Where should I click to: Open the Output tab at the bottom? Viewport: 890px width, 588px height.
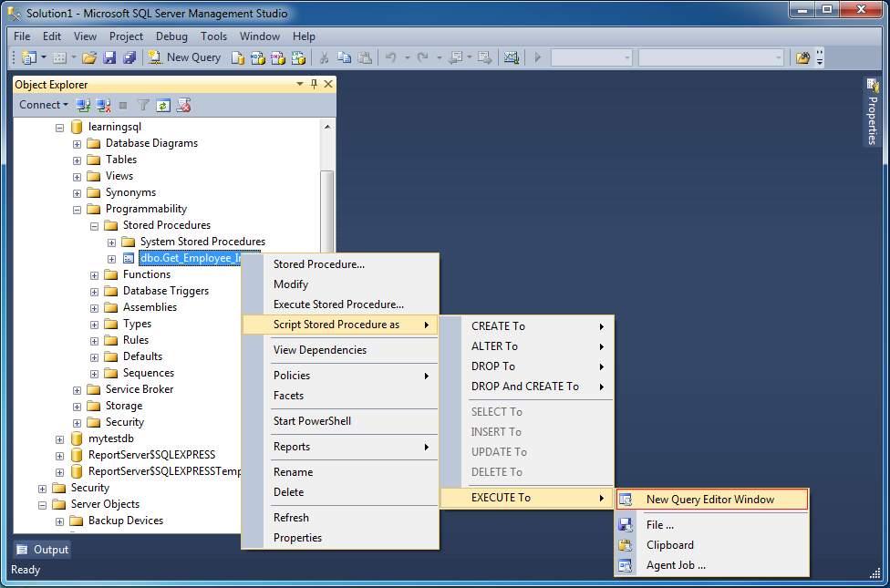pyautogui.click(x=43, y=550)
